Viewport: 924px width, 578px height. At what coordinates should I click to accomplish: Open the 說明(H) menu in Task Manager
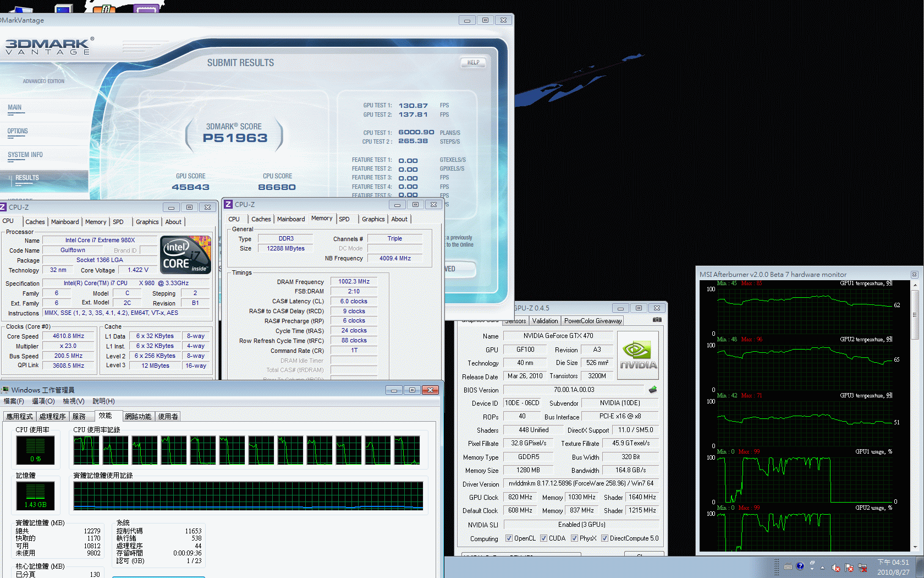(x=103, y=401)
